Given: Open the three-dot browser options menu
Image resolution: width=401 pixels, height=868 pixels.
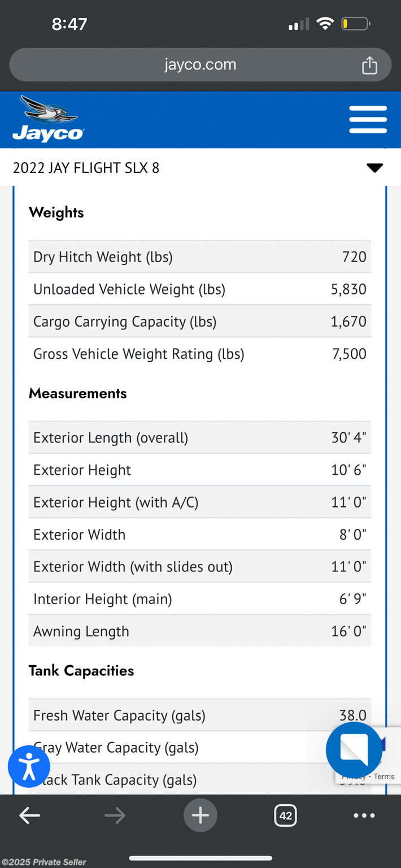Looking at the screenshot, I should tap(364, 815).
